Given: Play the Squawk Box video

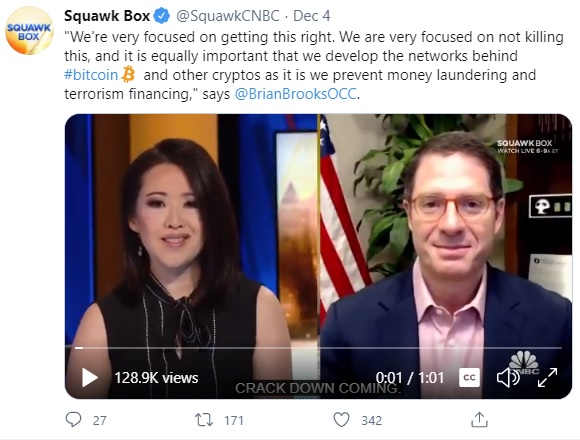Looking at the screenshot, I should click(x=90, y=378).
